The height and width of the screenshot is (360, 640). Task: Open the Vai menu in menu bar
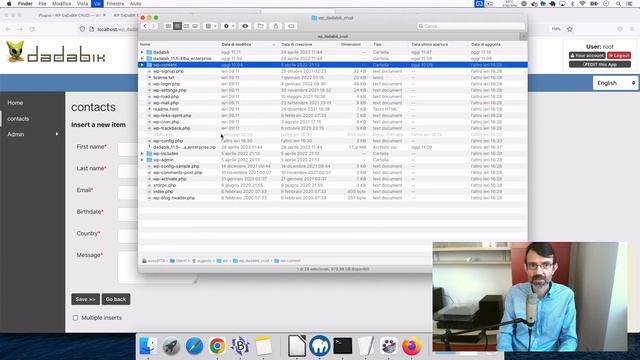(97, 4)
